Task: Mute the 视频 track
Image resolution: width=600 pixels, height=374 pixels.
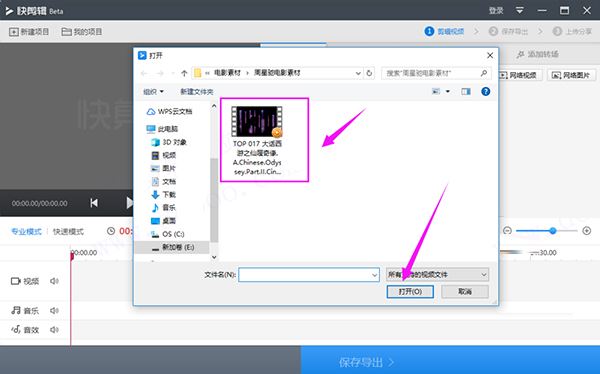Action: pyautogui.click(x=54, y=281)
